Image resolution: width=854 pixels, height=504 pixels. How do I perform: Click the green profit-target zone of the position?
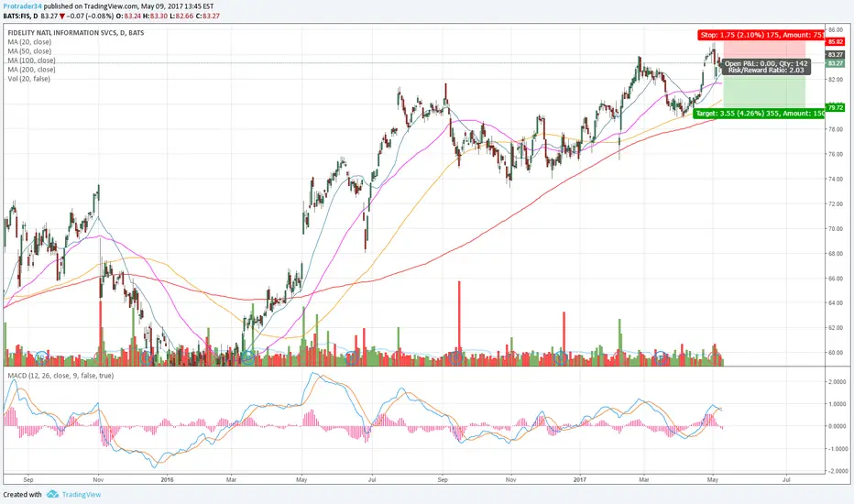pos(764,92)
